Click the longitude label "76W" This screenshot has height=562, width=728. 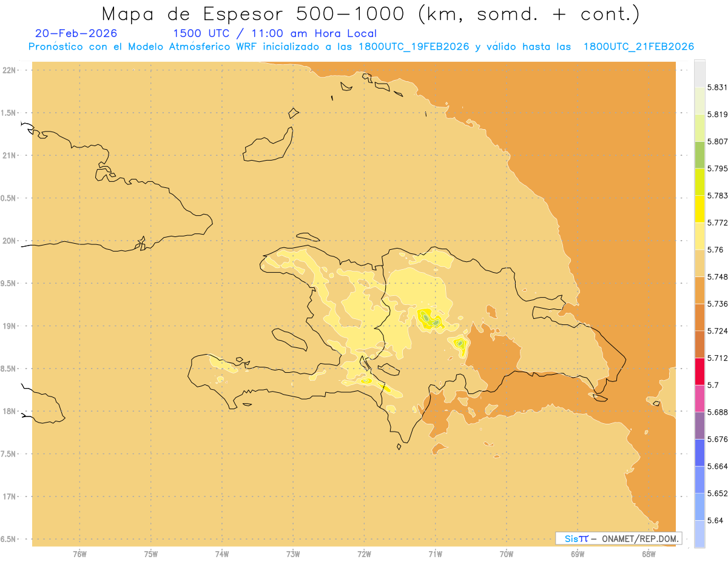[79, 554]
